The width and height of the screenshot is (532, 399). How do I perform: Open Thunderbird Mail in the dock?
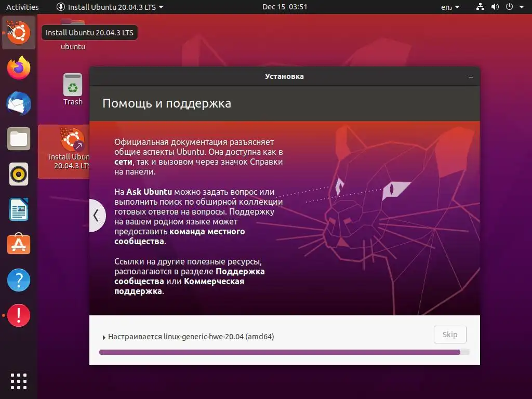tap(19, 103)
